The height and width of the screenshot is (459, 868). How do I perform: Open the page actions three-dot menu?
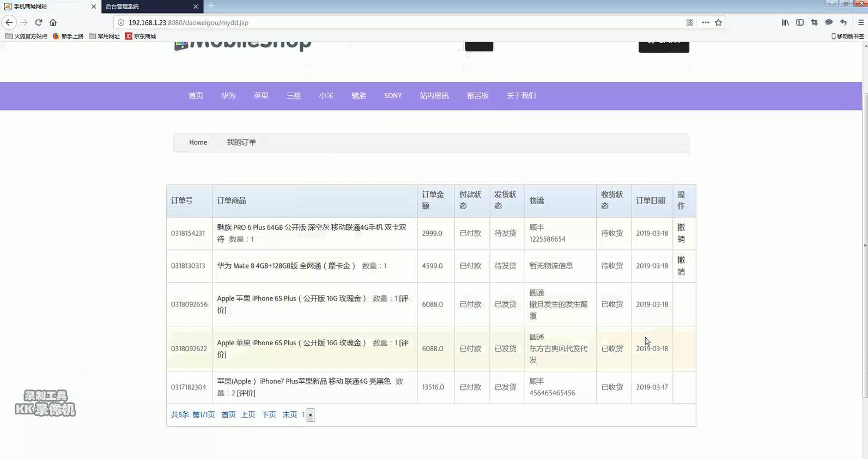click(706, 22)
